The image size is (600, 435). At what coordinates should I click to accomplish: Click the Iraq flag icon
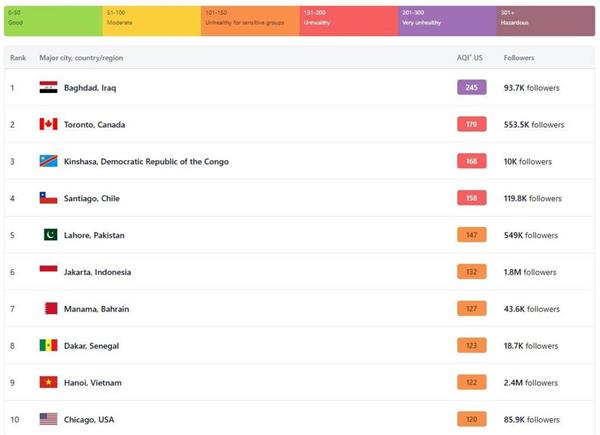coord(48,87)
